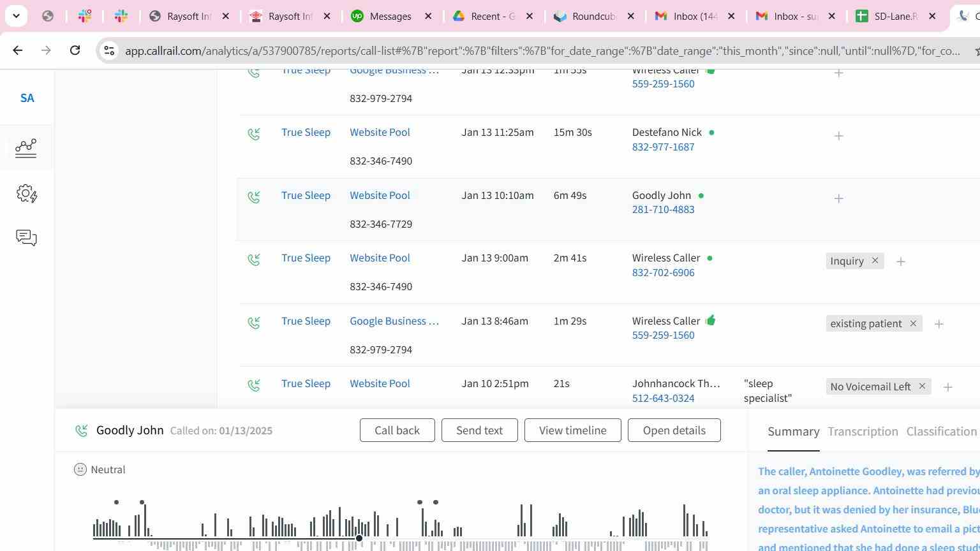Reload the page with the refresh icon
Image resolution: width=980 pixels, height=551 pixels.
pos(75,50)
